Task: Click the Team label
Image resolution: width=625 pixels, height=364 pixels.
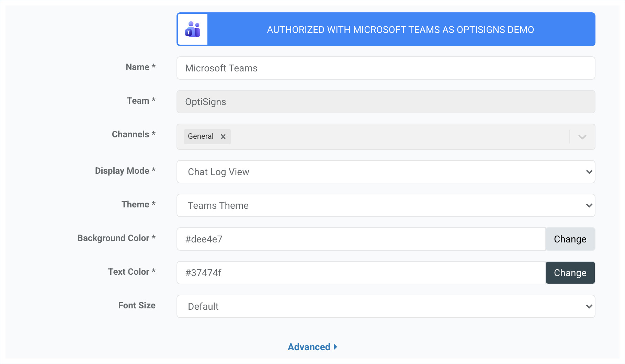Action: (x=141, y=101)
